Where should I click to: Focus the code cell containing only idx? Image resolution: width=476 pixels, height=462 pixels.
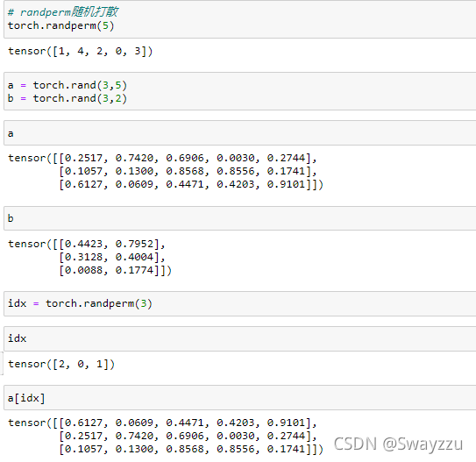pyautogui.click(x=240, y=338)
